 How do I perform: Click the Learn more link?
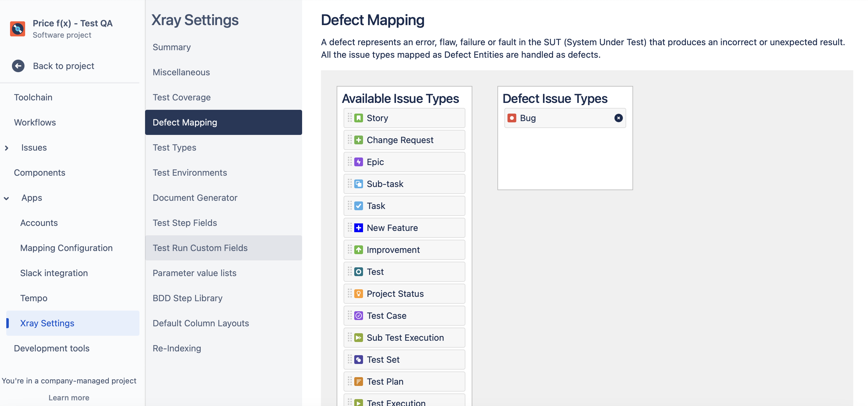69,398
